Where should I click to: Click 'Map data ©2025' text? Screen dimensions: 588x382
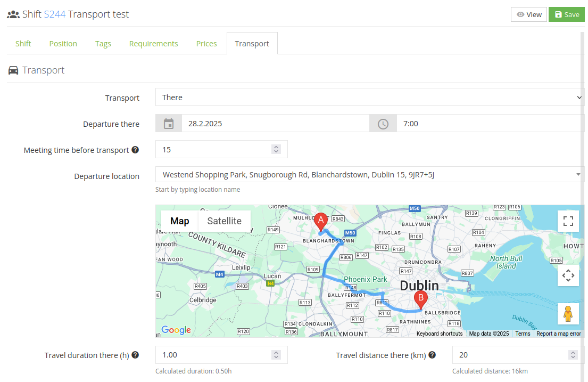(488, 334)
